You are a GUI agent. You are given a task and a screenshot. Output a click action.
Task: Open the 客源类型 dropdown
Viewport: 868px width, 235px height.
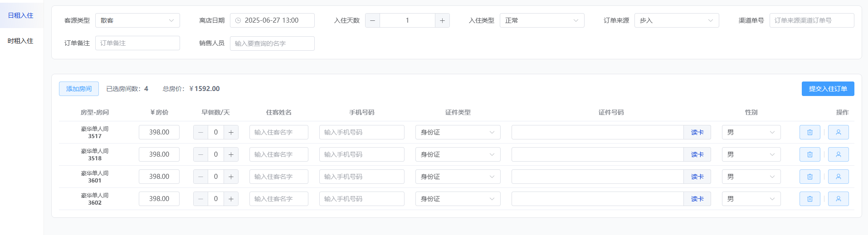coord(137,20)
